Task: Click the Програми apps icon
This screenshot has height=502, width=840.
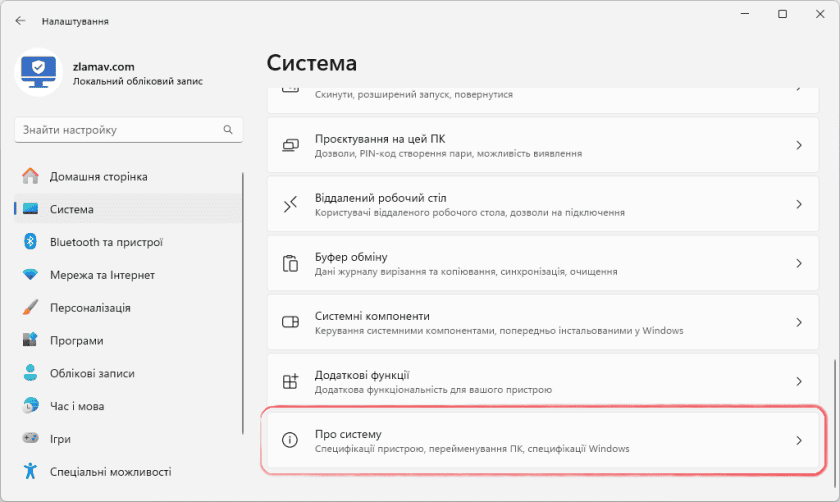Action: point(31,340)
